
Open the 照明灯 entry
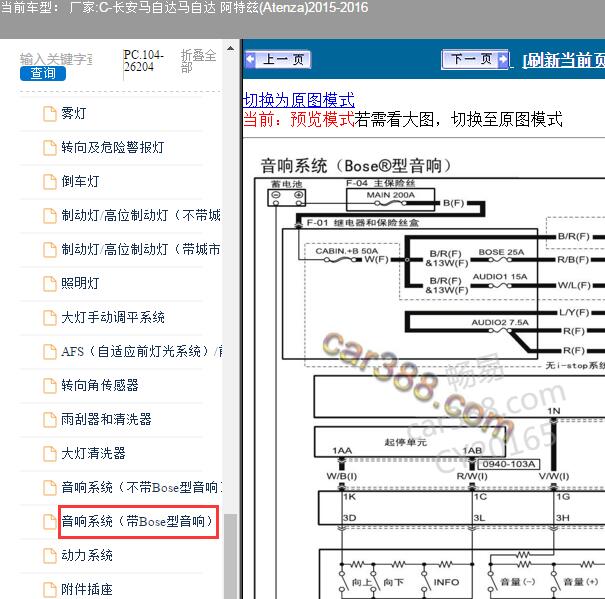point(80,283)
